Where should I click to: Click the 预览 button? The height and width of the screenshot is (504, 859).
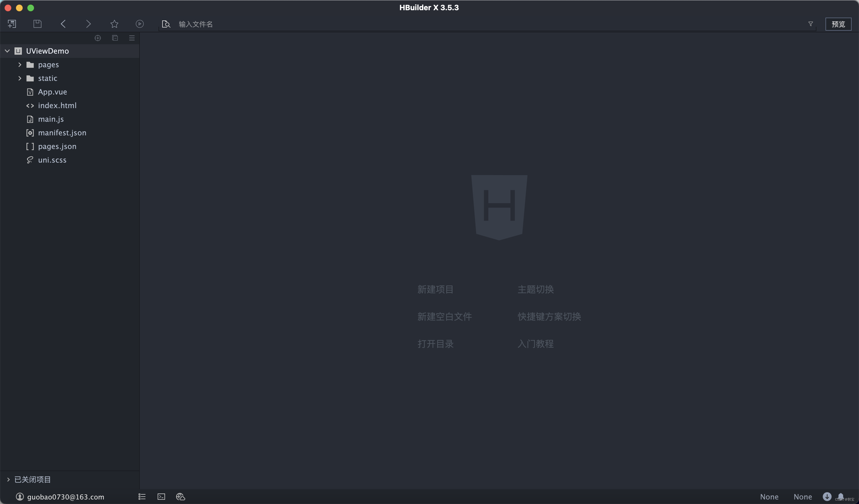pyautogui.click(x=838, y=24)
